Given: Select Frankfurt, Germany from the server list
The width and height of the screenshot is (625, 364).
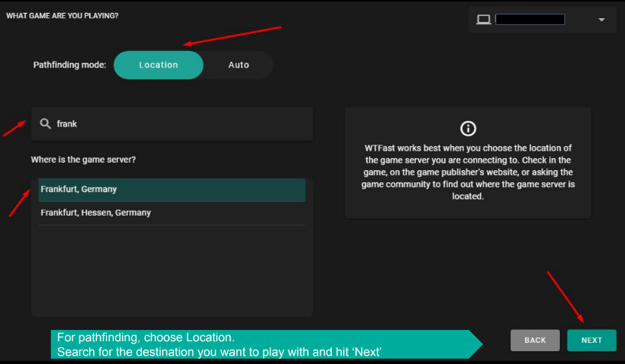Looking at the screenshot, I should 171,189.
